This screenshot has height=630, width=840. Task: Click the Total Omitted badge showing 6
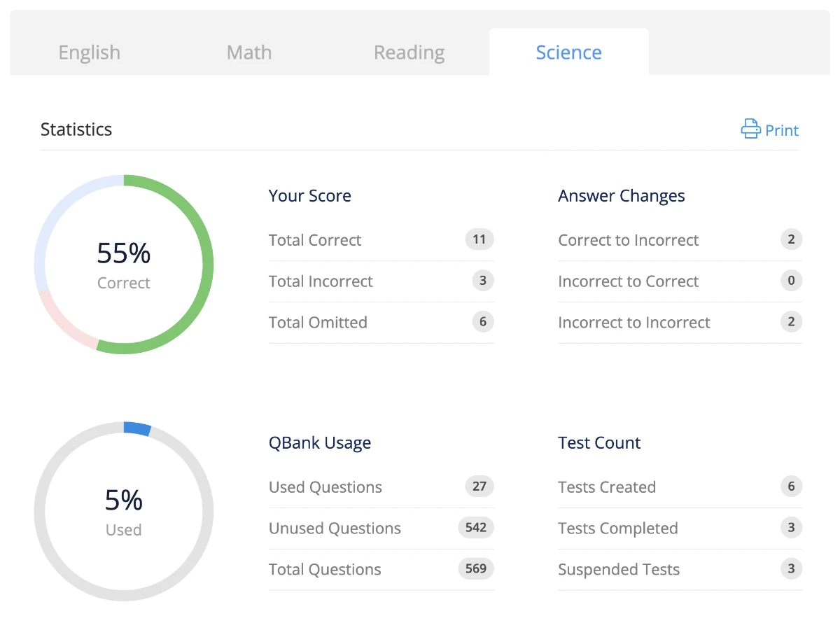point(483,322)
